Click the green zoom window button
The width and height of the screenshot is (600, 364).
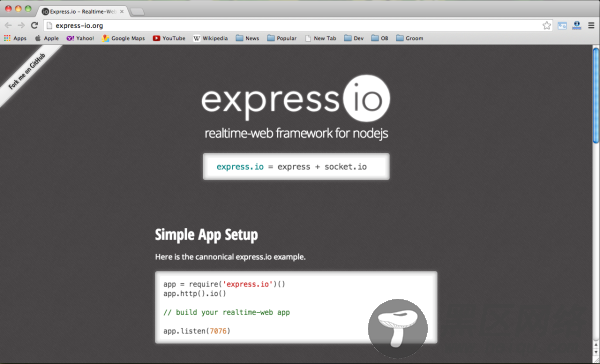pyautogui.click(x=28, y=8)
